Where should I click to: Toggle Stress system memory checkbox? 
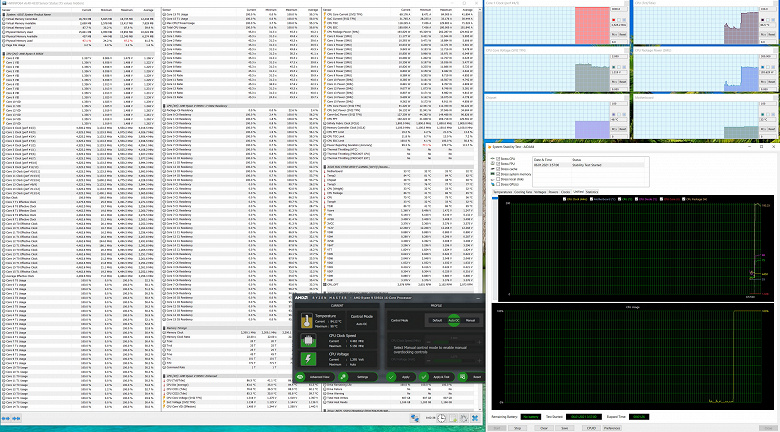point(498,174)
